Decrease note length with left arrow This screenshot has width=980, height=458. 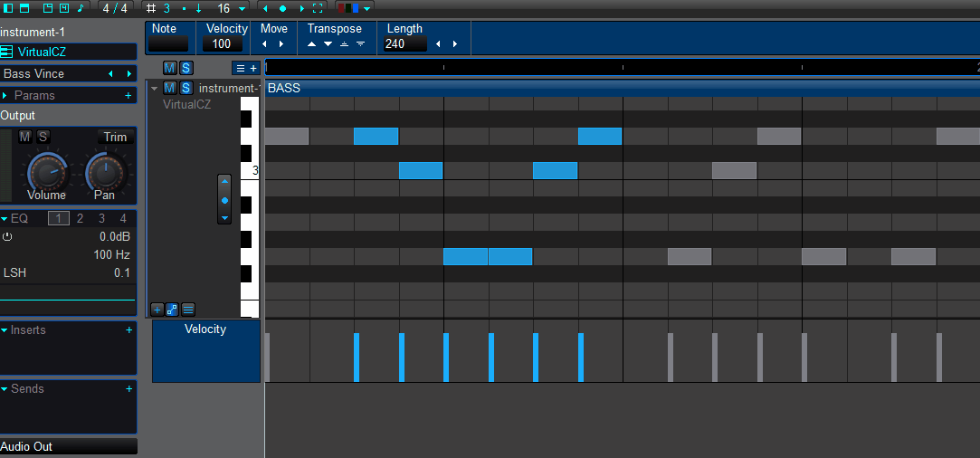(x=438, y=43)
